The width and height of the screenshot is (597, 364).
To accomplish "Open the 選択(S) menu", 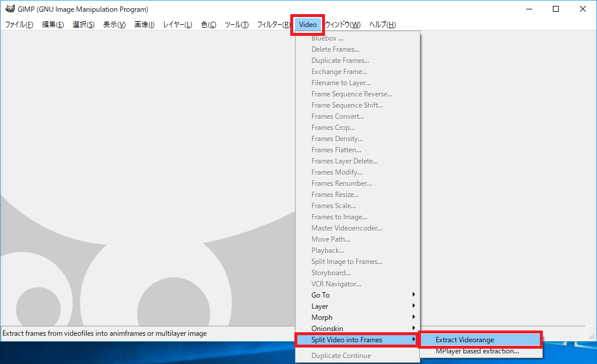I will click(x=84, y=25).
